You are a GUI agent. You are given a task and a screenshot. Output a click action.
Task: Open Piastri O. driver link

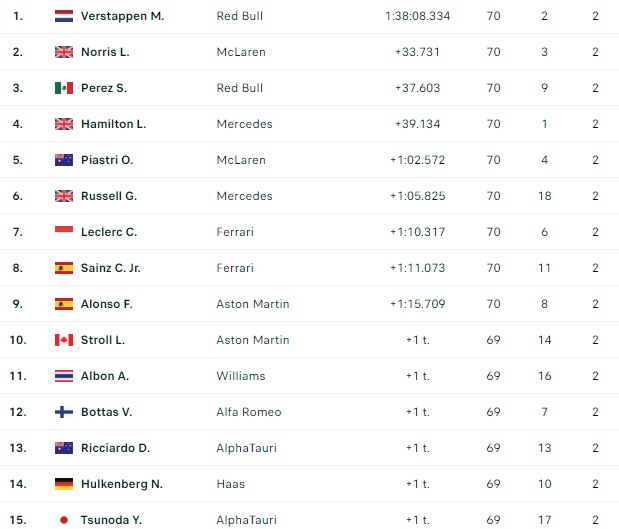click(107, 160)
